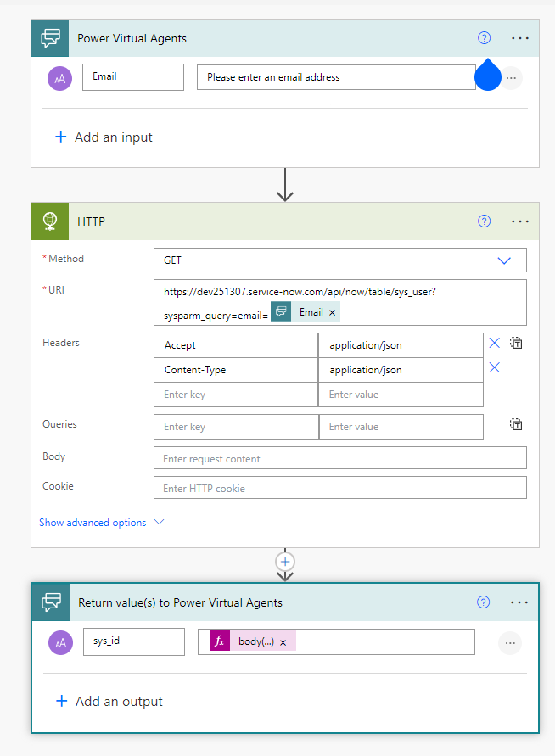The width and height of the screenshot is (555, 756).
Task: Expand Show advanced options chevron
Action: pyautogui.click(x=159, y=522)
